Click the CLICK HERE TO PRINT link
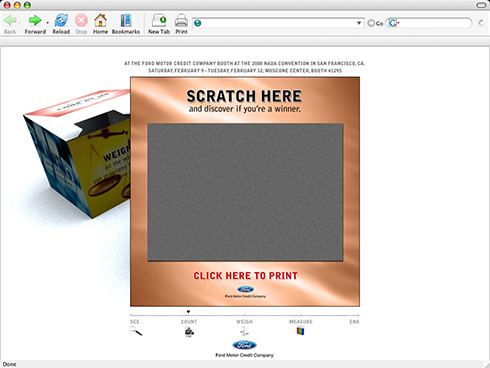The image size is (490, 368). [x=245, y=276]
